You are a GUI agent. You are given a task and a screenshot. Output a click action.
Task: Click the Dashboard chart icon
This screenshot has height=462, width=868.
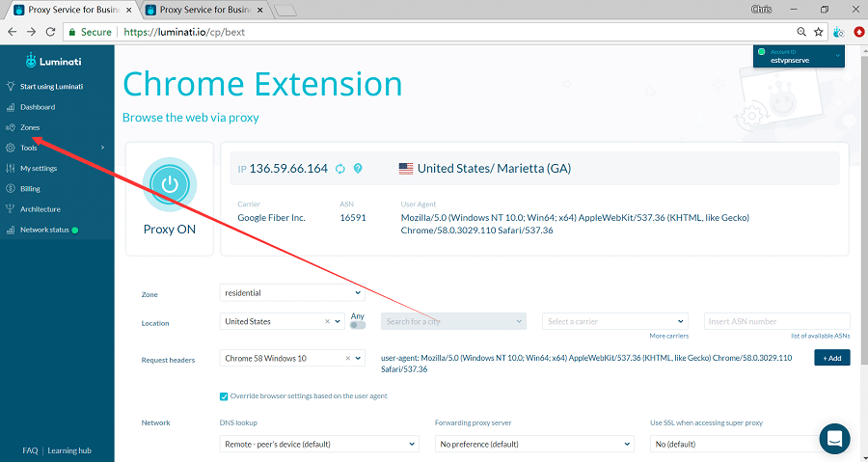(x=10, y=107)
